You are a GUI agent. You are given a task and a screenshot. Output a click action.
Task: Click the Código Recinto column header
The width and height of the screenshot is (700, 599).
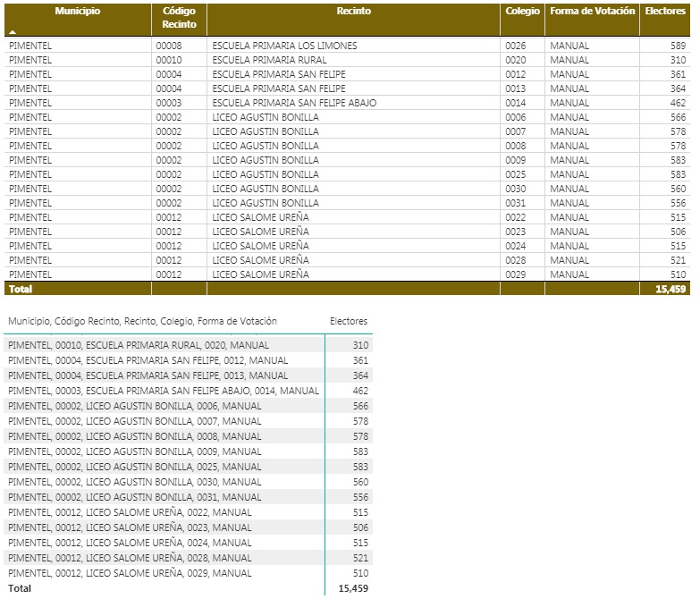179,18
